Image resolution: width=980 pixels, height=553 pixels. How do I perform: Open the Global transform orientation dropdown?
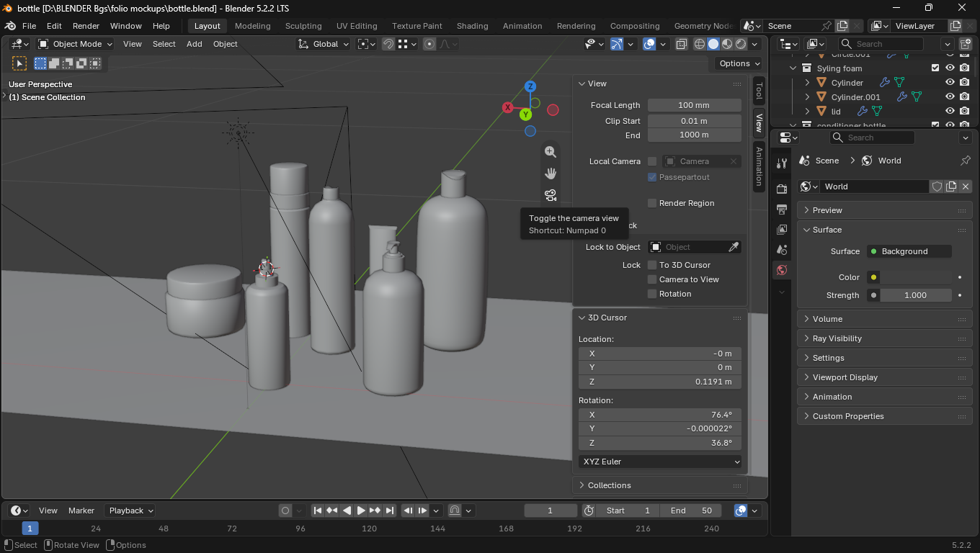coord(324,44)
